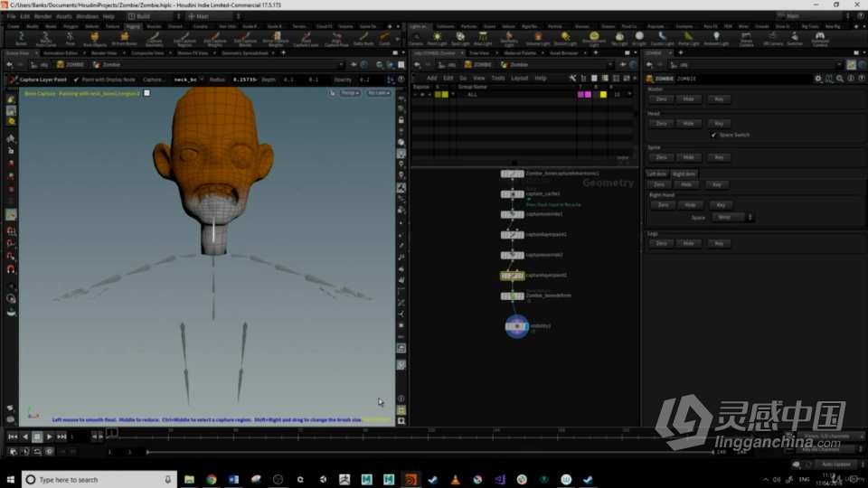Viewport: 868px width, 488px height.
Task: Open the Render menu
Action: [42, 16]
